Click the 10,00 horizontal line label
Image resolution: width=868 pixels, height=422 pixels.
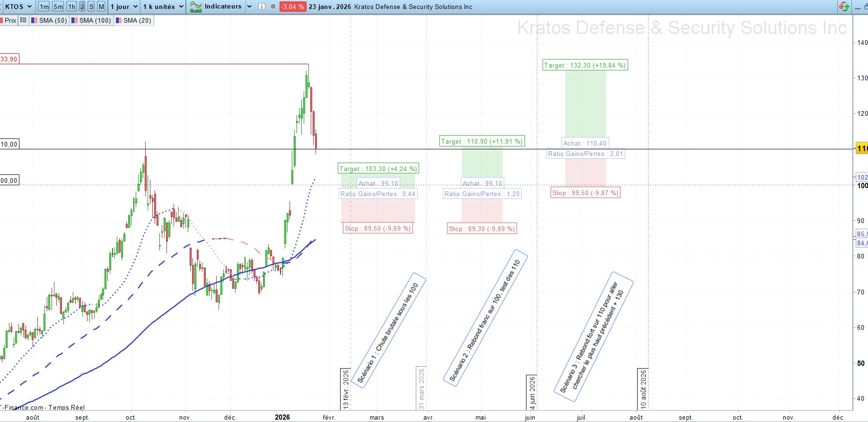pyautogui.click(x=9, y=144)
